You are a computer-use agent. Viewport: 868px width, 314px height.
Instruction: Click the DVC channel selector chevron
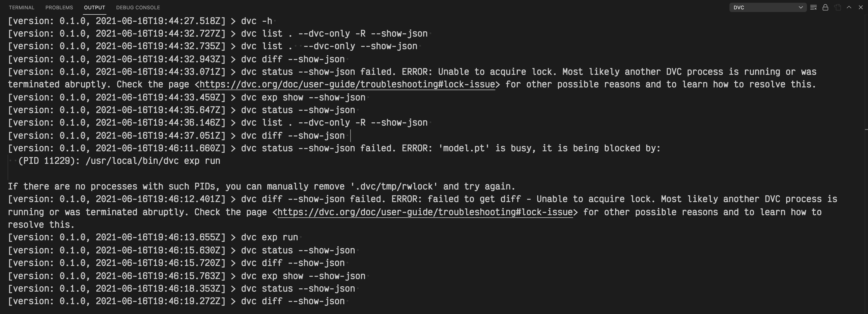(x=801, y=7)
